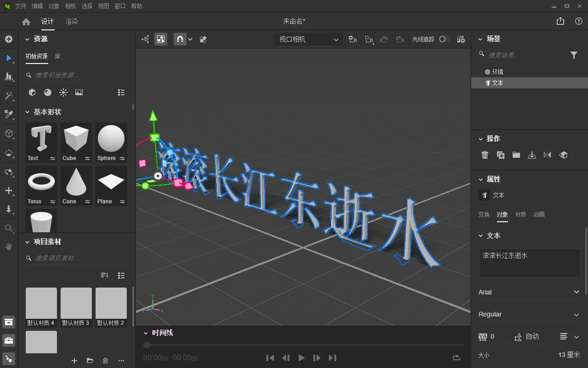Click the camera bookmark icon
588x368 pixels.
(x=353, y=40)
